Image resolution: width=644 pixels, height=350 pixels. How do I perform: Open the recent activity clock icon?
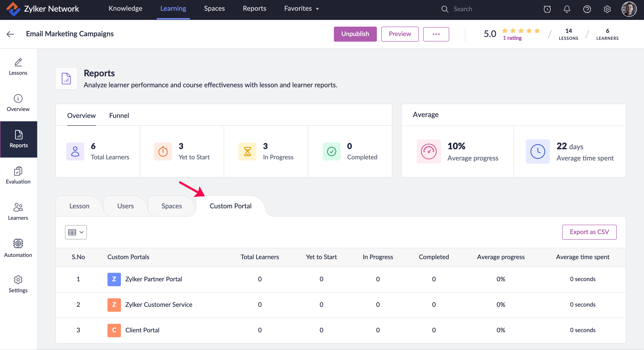click(x=547, y=9)
